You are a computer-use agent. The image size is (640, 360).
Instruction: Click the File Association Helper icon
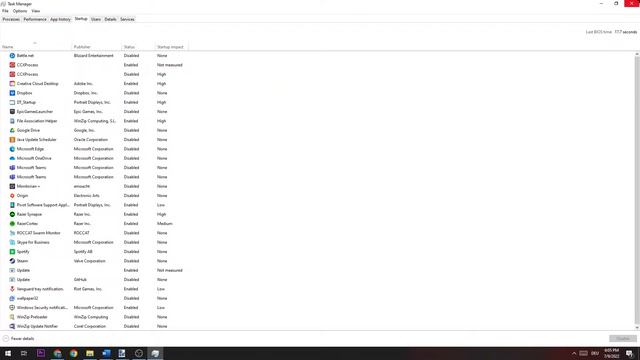[12, 121]
